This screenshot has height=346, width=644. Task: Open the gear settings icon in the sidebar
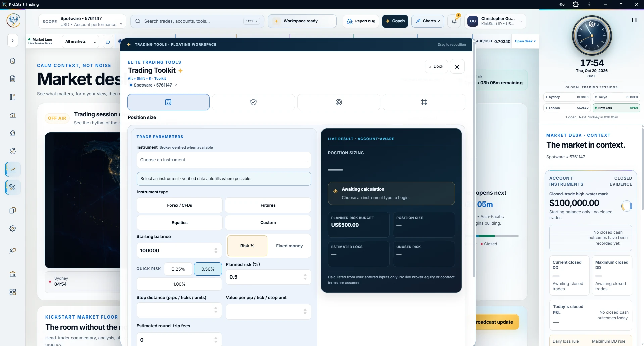click(13, 228)
